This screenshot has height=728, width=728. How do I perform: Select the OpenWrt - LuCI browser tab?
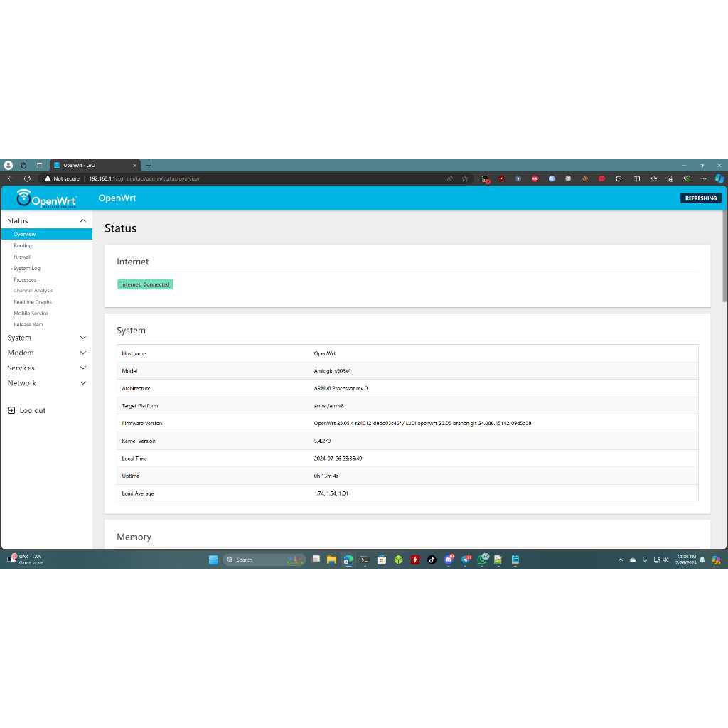95,165
